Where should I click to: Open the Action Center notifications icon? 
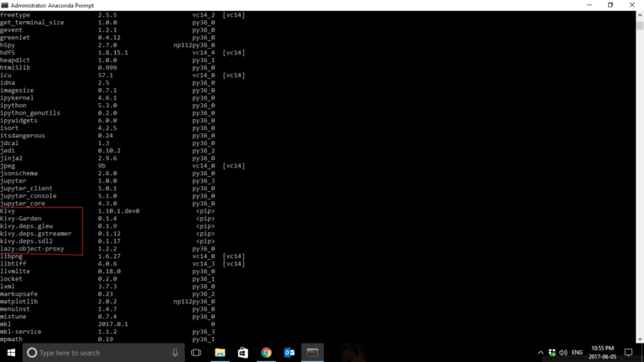tap(628, 353)
